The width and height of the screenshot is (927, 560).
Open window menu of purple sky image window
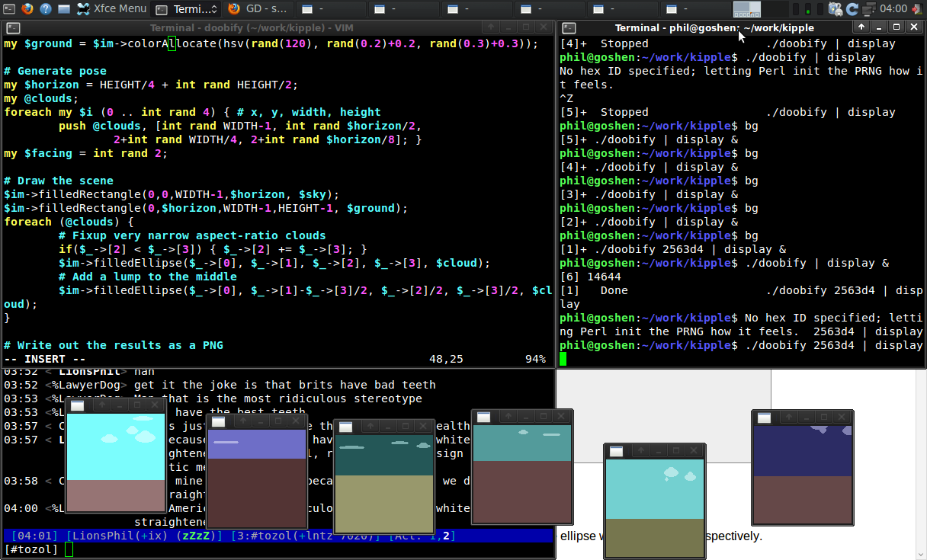(x=219, y=421)
